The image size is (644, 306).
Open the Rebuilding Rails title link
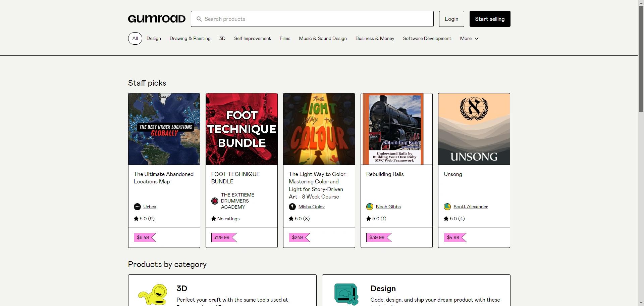385,174
